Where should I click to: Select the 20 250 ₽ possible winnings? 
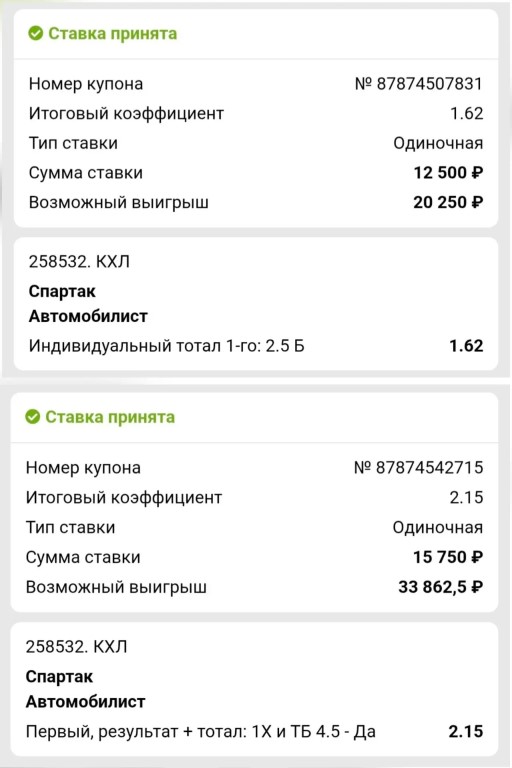[448, 202]
